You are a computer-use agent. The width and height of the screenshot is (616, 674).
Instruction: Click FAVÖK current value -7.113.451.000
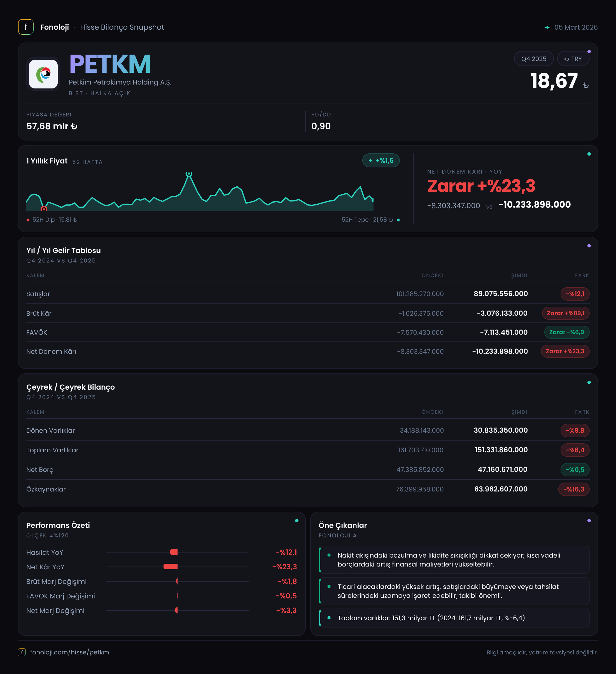504,332
